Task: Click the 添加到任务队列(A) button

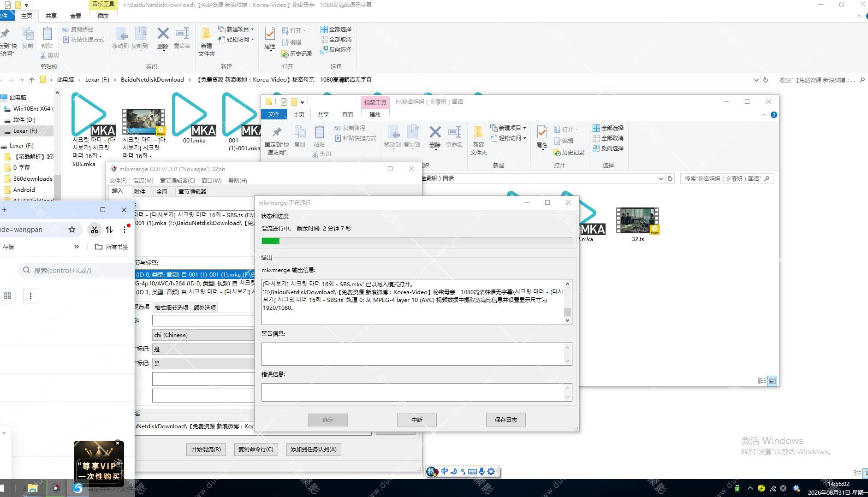Action: coord(314,449)
